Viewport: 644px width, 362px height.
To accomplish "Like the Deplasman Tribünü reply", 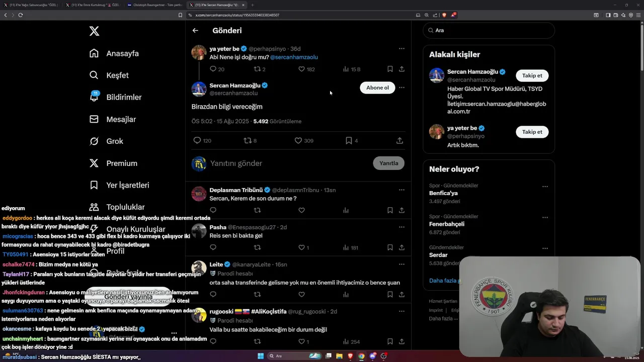I will (301, 210).
